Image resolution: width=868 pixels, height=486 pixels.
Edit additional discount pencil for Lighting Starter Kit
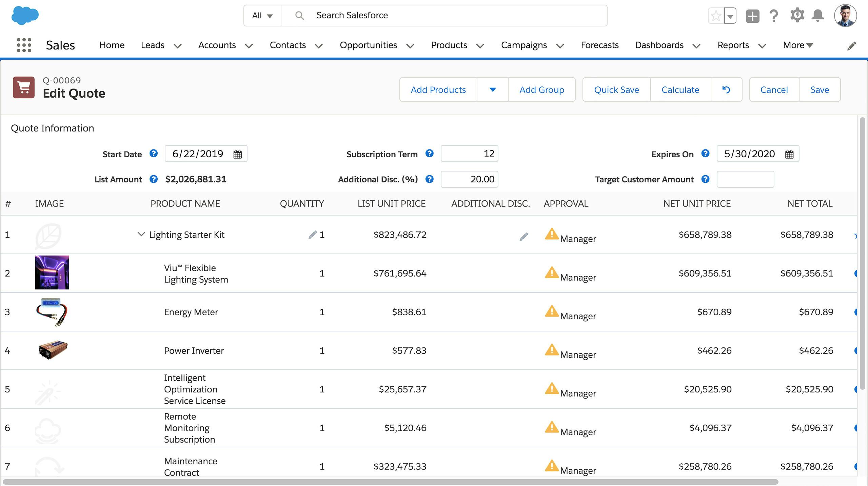click(x=524, y=237)
